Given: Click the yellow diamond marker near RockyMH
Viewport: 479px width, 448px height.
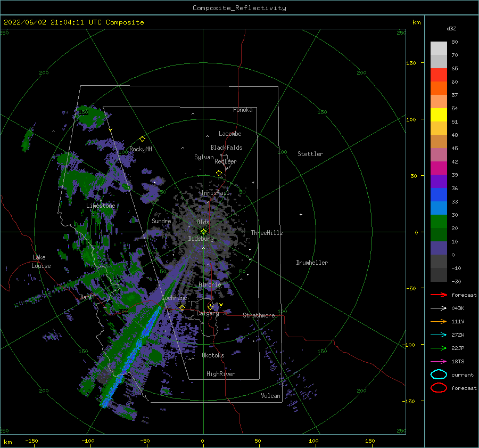Looking at the screenshot, I should tap(142, 139).
